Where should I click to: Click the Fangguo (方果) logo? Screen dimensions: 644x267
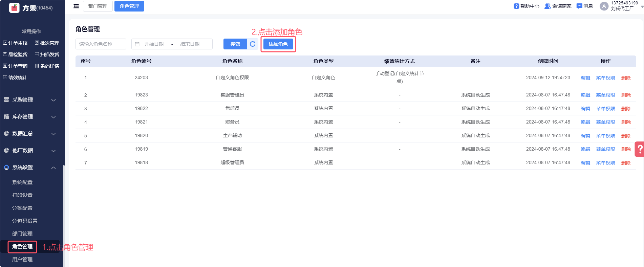[15, 7]
